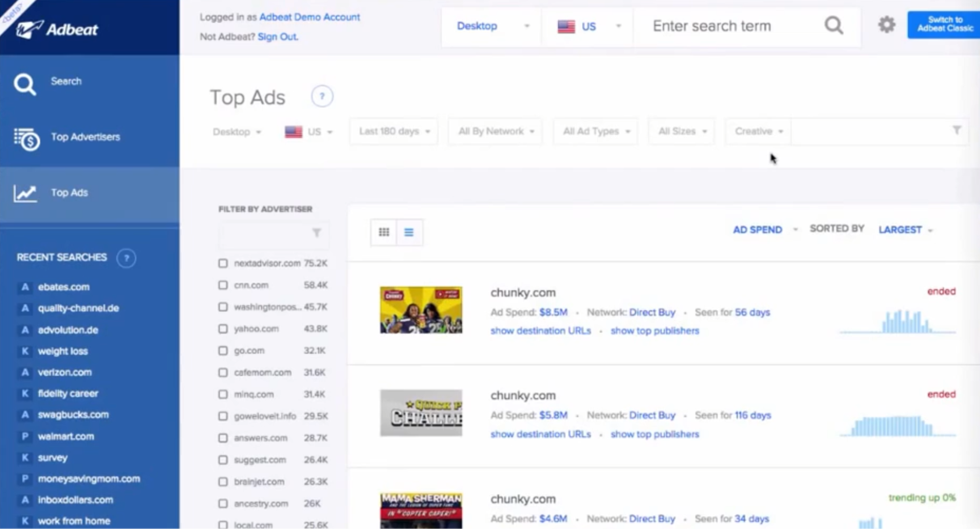
Task: Switch to grid view layout
Action: pyautogui.click(x=384, y=232)
